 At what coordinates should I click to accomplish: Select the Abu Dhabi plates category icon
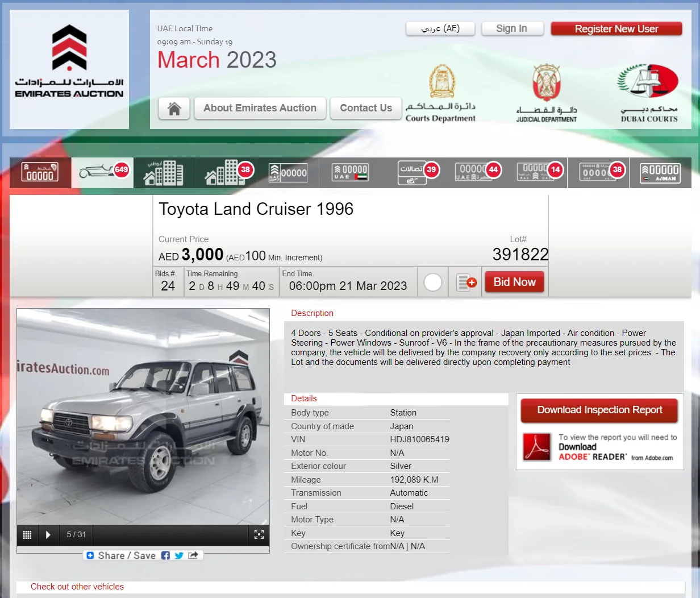[40, 172]
